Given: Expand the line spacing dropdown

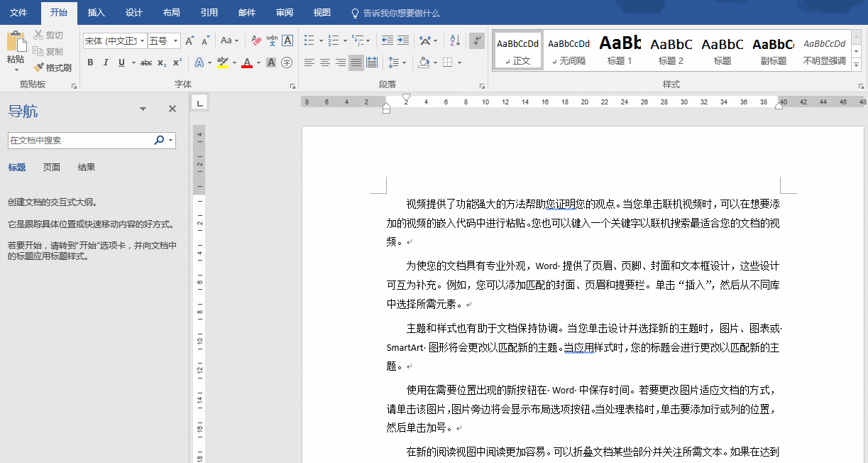Looking at the screenshot, I should (x=404, y=62).
